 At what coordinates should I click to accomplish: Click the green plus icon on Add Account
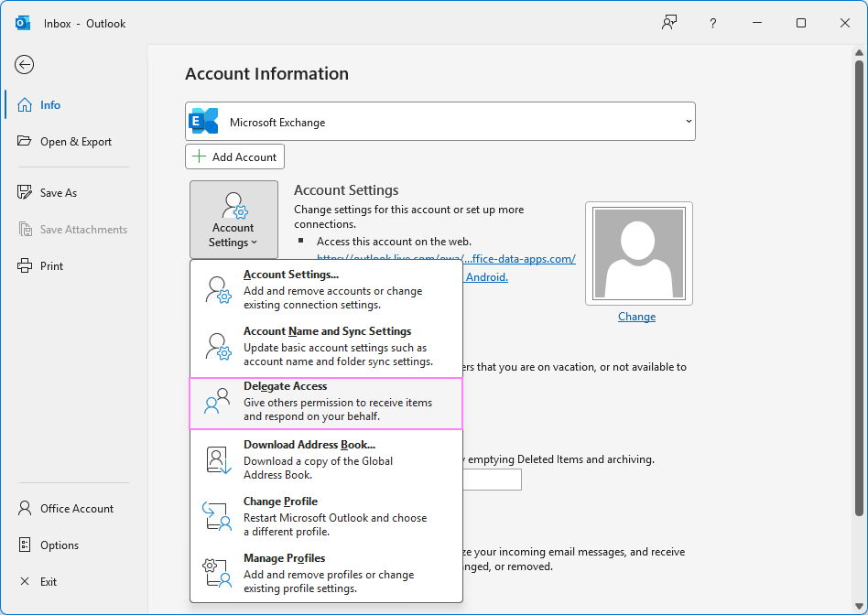[199, 156]
